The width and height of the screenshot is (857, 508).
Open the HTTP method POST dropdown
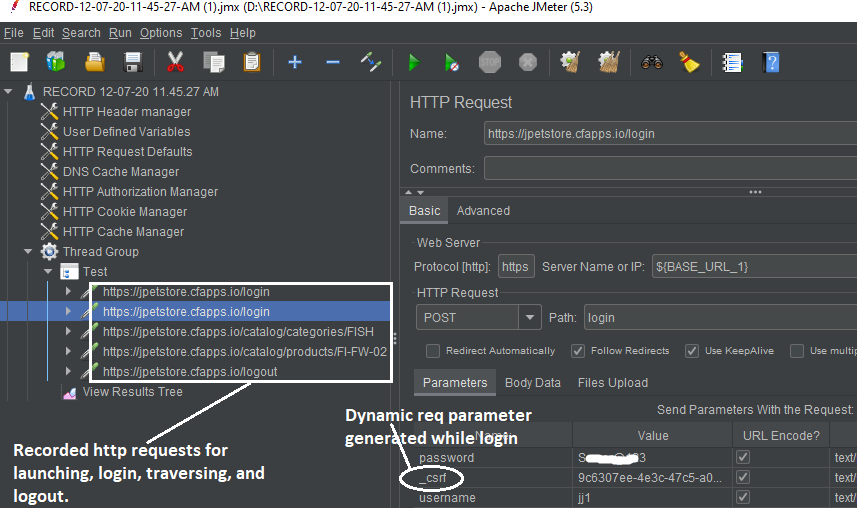[x=530, y=318]
